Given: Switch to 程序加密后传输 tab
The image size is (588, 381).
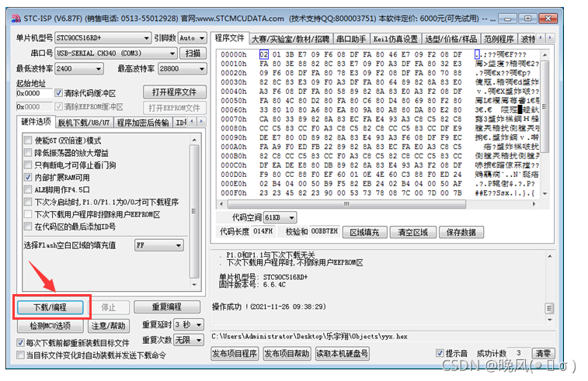Looking at the screenshot, I should click(x=142, y=123).
